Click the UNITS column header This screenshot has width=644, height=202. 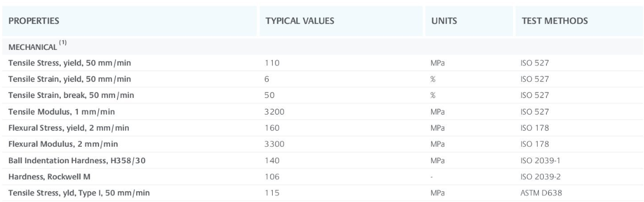pyautogui.click(x=444, y=21)
